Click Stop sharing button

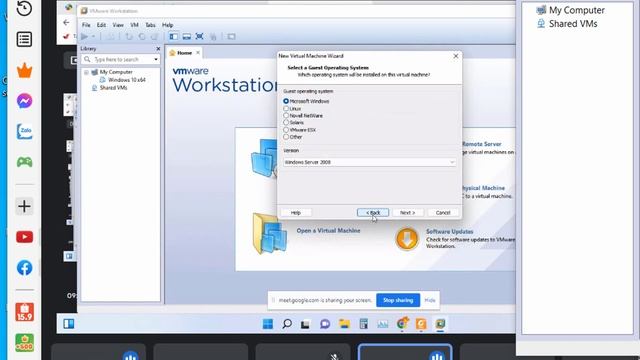(398, 300)
